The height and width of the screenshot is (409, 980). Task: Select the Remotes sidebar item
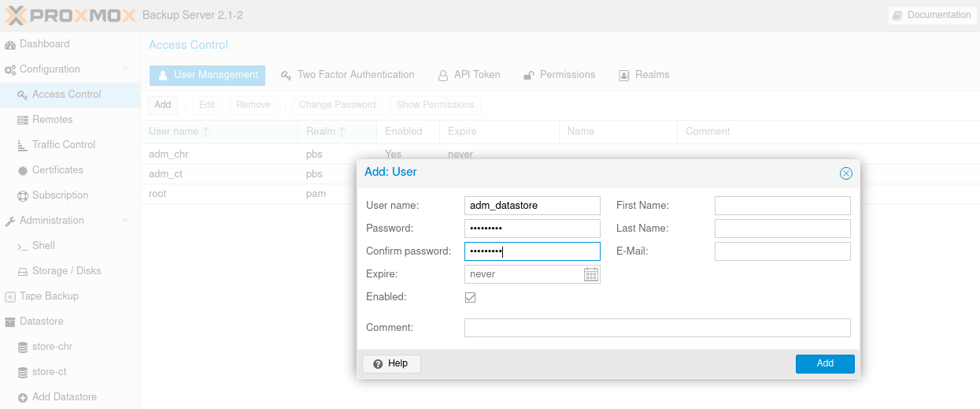pyautogui.click(x=52, y=120)
